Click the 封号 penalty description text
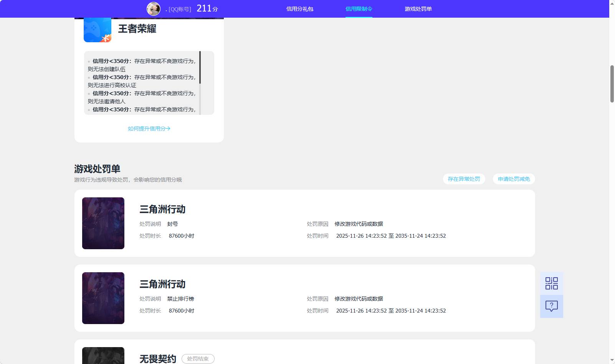615x364 pixels. point(172,224)
